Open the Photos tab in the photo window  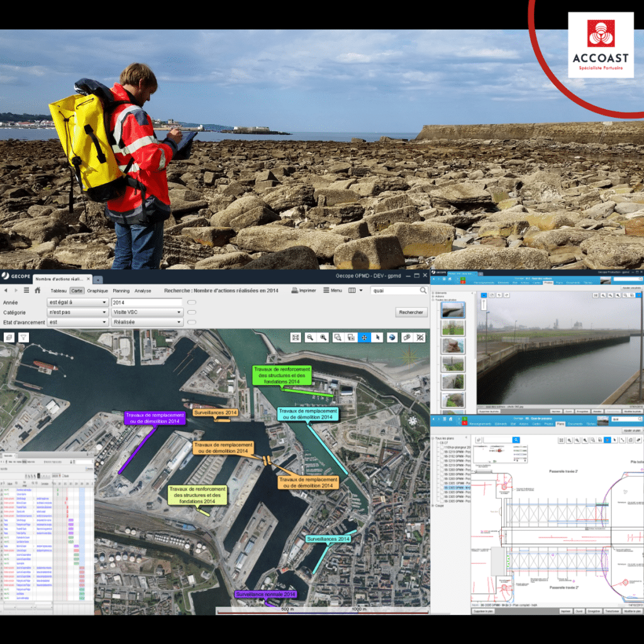[548, 282]
